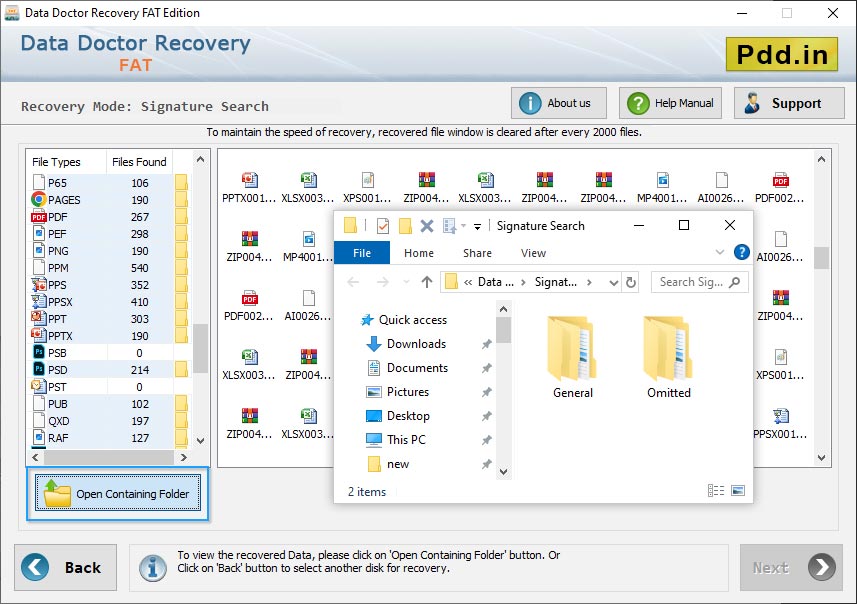
Task: Expand the Signat... breadcrumb chevron
Action: 589,282
